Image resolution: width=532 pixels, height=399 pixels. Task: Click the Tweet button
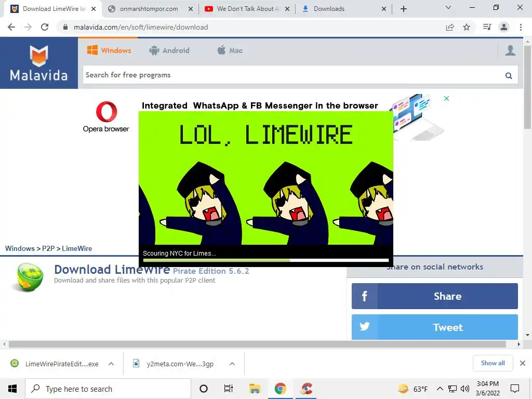(435, 327)
